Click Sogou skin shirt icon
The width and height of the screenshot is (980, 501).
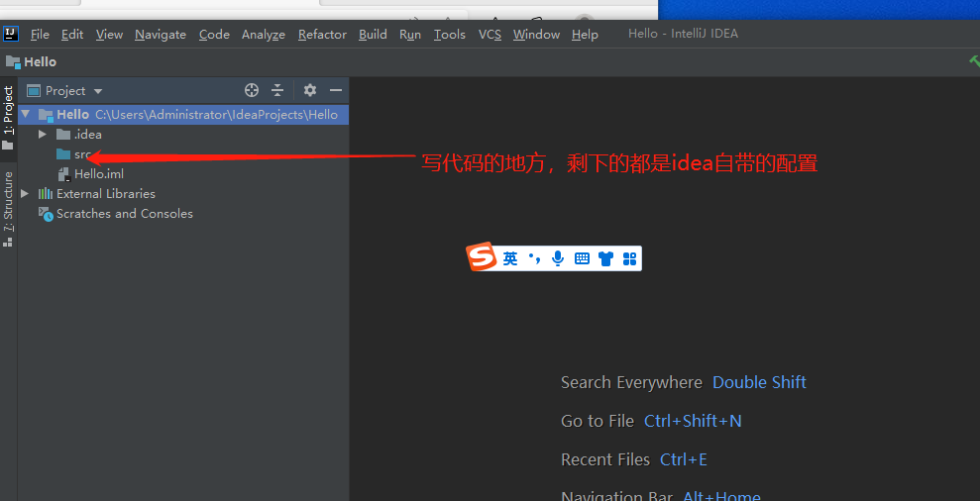tap(605, 258)
